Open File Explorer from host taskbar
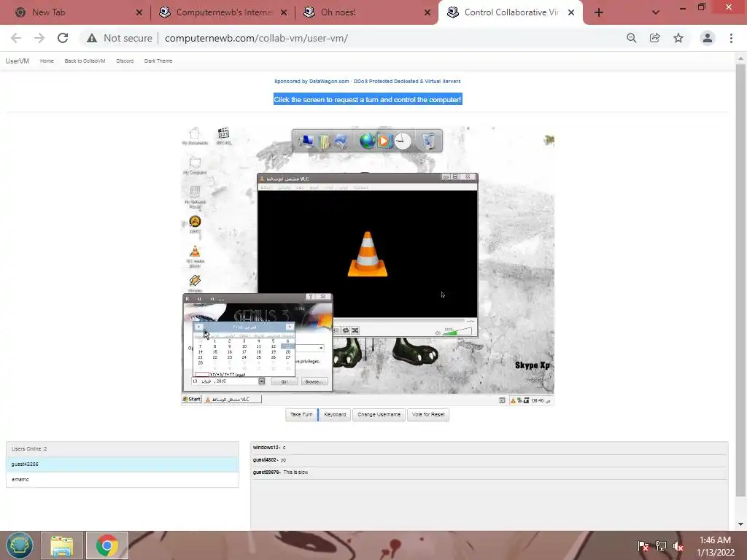 62,545
